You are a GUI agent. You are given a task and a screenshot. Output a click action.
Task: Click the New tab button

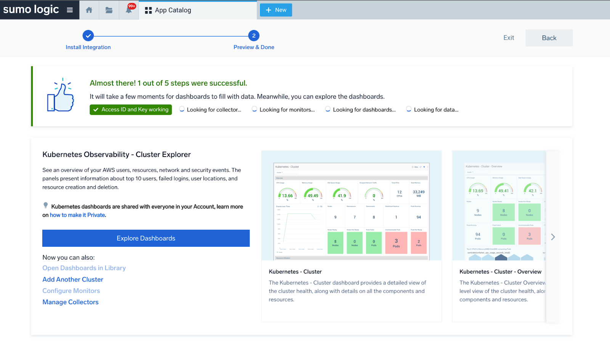(x=276, y=10)
